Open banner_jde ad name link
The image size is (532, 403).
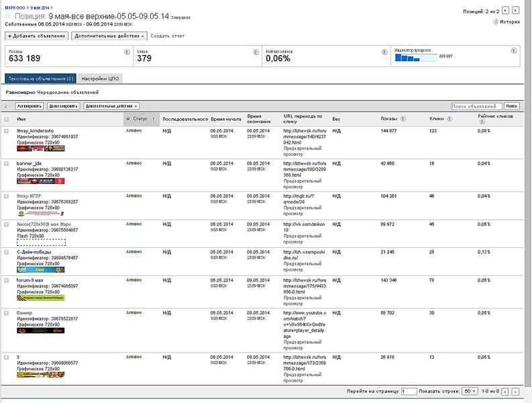[x=29, y=163]
